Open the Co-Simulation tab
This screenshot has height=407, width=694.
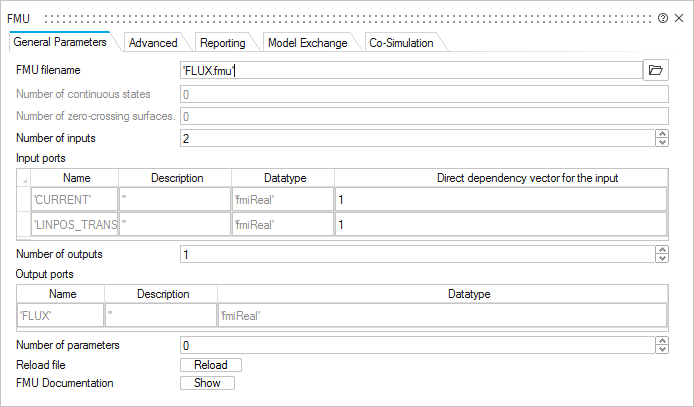401,43
